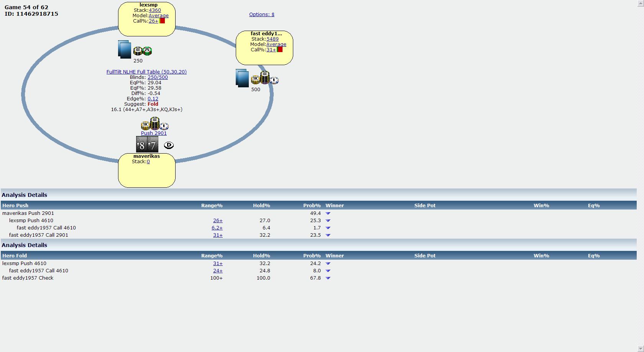Click maverikas's pushed chip stack
The height and width of the screenshot is (352, 644).
tap(154, 124)
